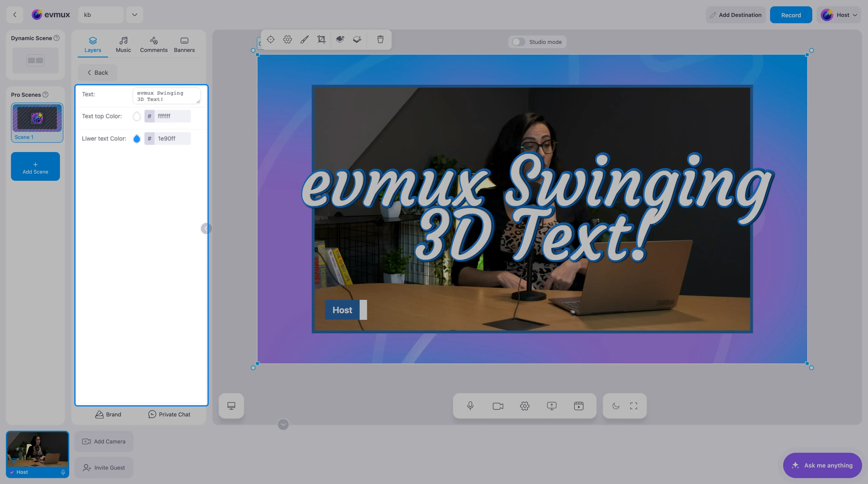The height and width of the screenshot is (484, 868).
Task: Select Scene 1 thumbnail
Action: coord(37,123)
